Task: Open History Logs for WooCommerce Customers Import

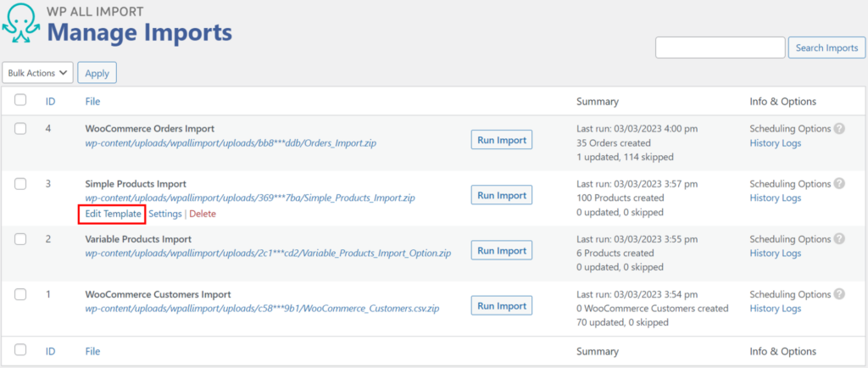Action: click(x=775, y=309)
